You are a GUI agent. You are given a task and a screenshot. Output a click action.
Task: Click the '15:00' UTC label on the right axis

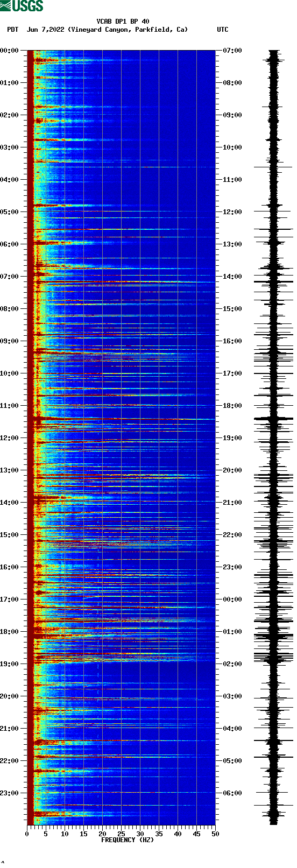(232, 309)
